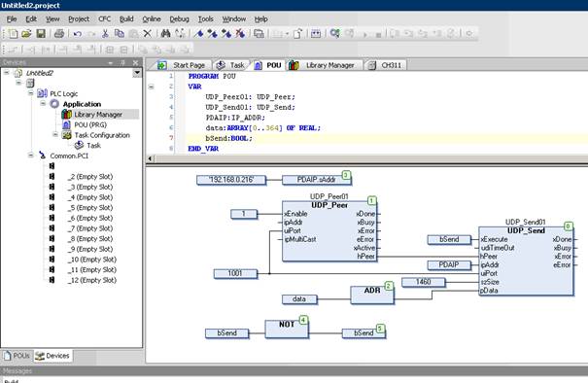
Task: Click the UDP_Send function block
Action: 526,261
